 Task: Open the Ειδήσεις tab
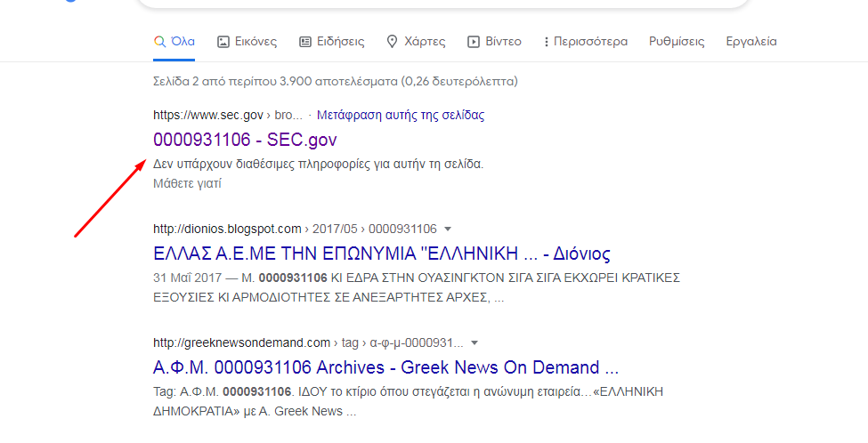pyautogui.click(x=331, y=42)
